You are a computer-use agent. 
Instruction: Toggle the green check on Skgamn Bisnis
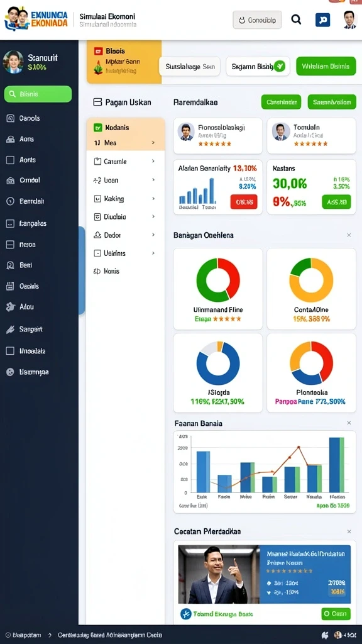(x=280, y=65)
